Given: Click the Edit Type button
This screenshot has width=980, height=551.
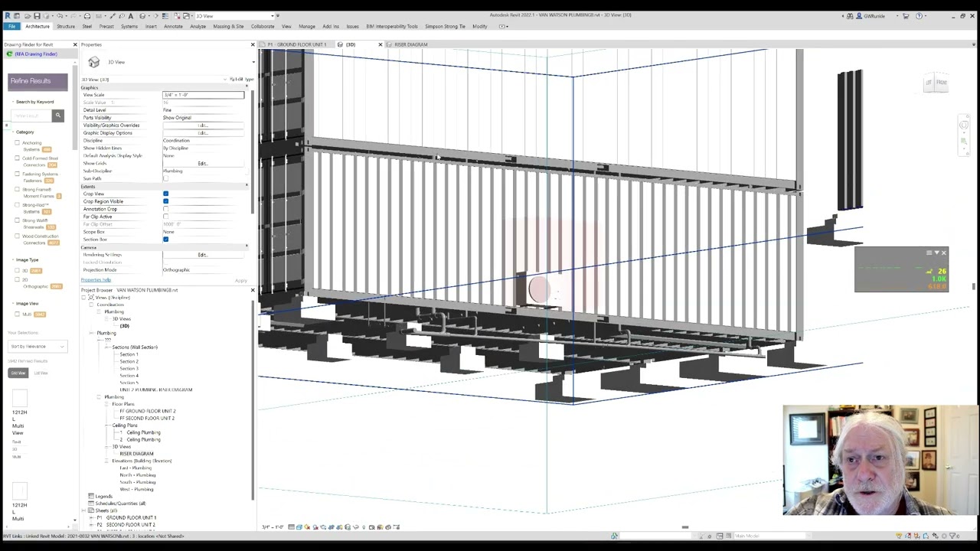Looking at the screenshot, I should pyautogui.click(x=242, y=80).
